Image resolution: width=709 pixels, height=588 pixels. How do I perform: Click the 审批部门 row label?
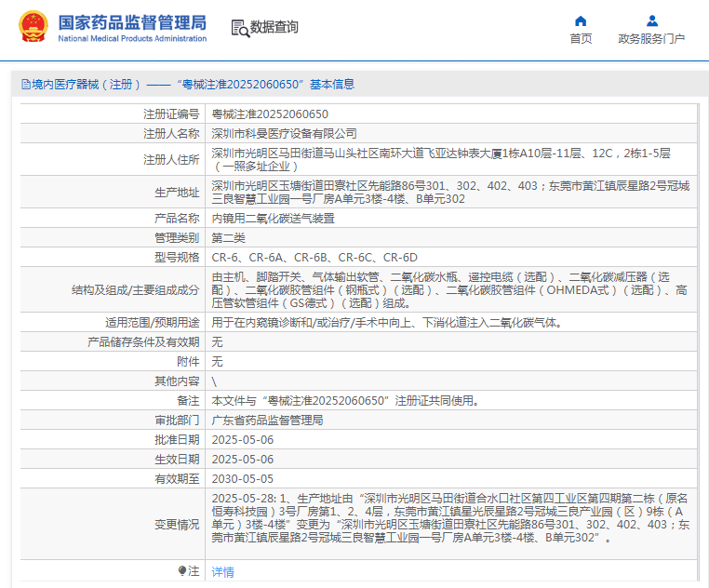coord(177,421)
